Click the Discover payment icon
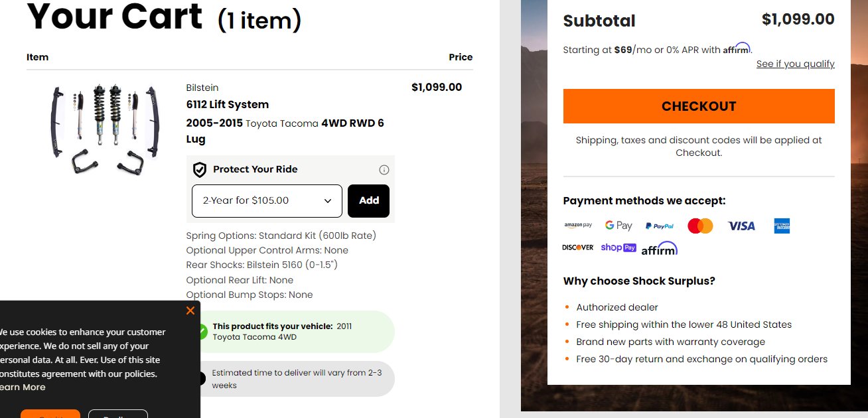This screenshot has width=868, height=418. 578,247
